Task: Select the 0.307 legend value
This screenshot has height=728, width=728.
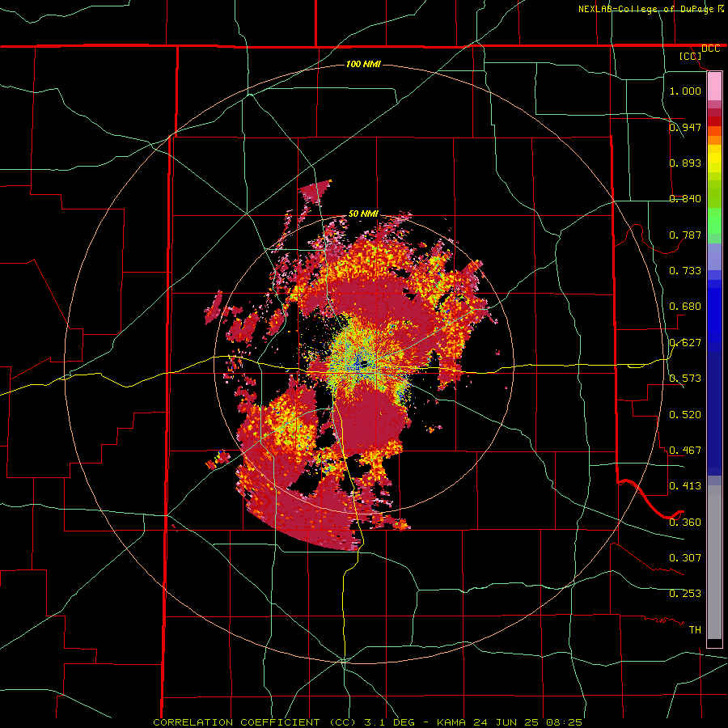Action: click(685, 557)
